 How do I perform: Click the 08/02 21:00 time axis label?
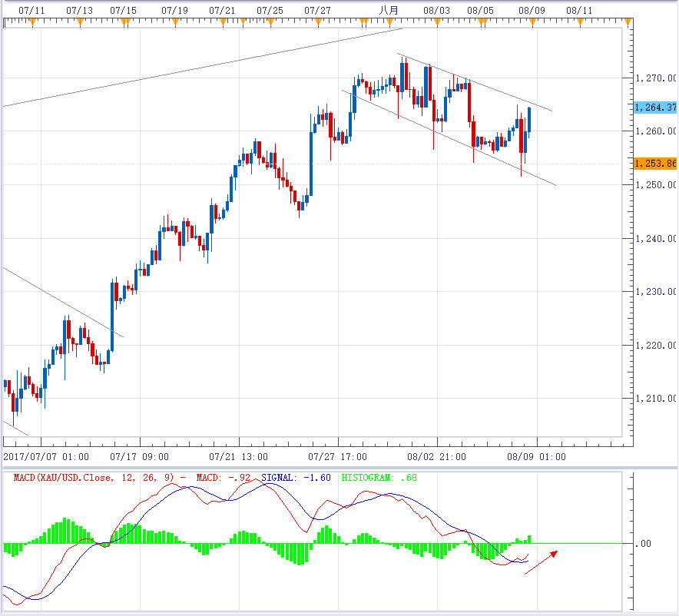tap(436, 456)
